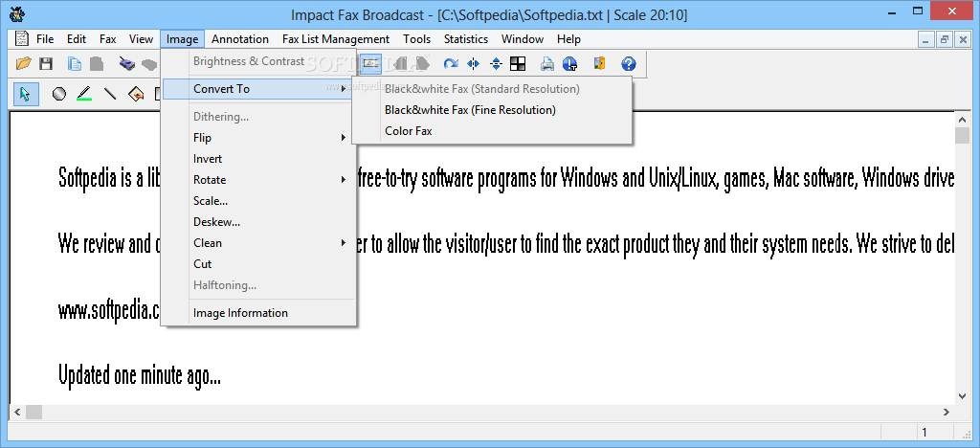Click the horizontal scrollbar left arrow

[x=17, y=412]
